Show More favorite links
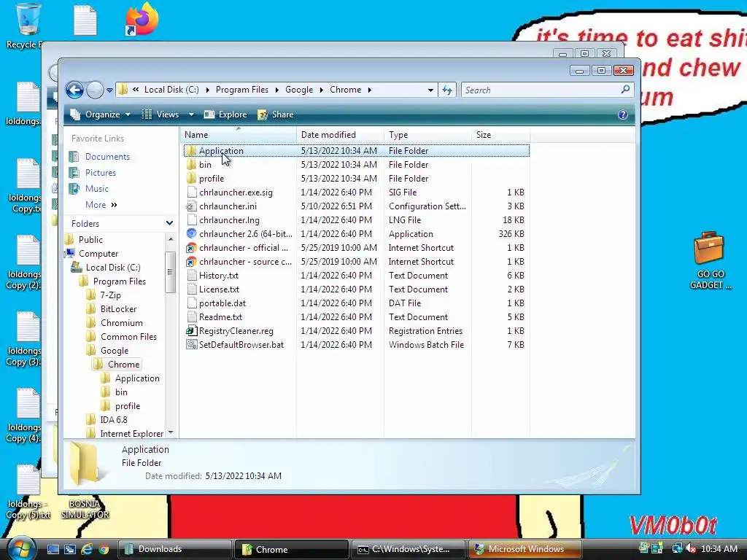Viewport: 747px width, 560px height. click(x=101, y=205)
